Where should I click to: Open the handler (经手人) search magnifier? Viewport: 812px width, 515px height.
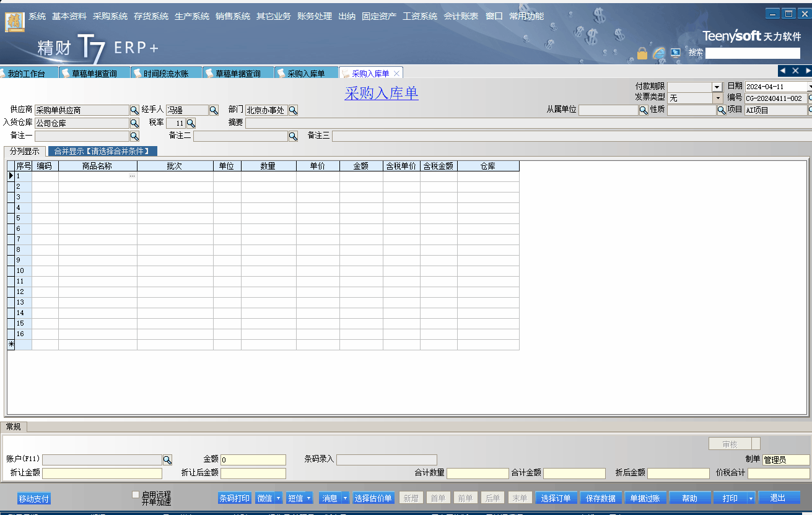click(x=214, y=110)
